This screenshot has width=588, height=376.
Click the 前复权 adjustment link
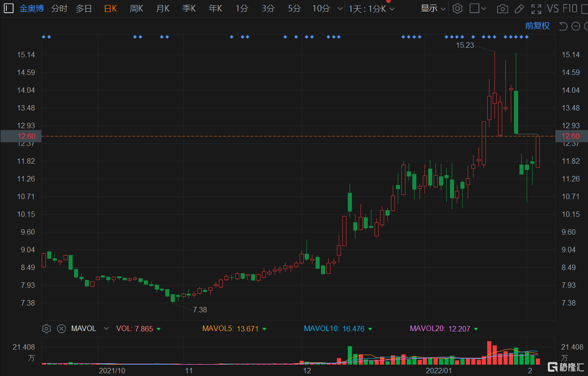[x=538, y=26]
